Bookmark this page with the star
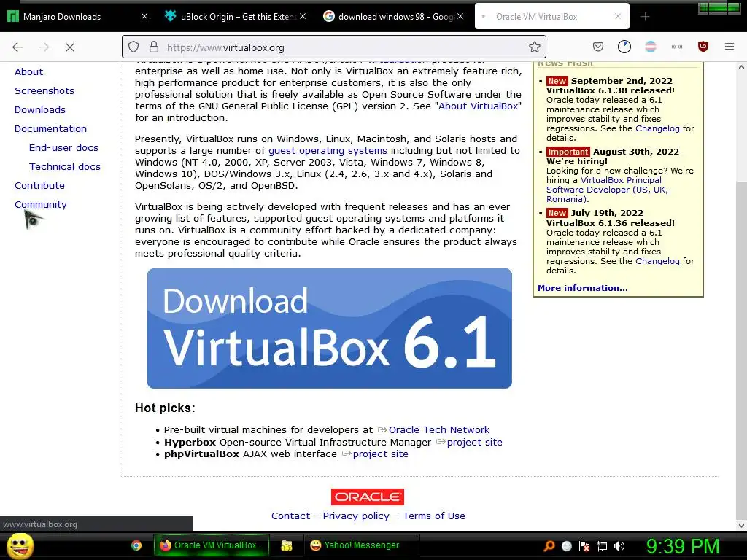 coord(535,47)
